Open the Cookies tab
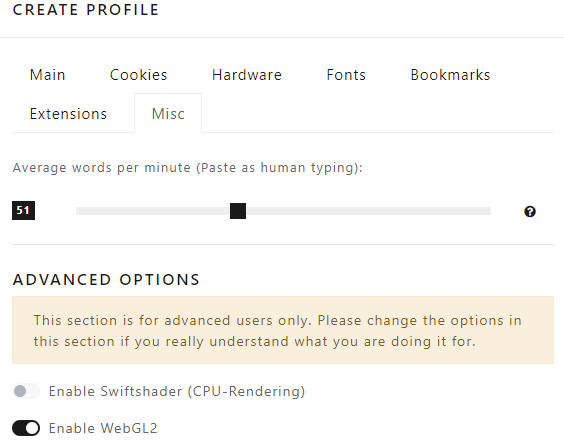The image size is (564, 441). (138, 75)
